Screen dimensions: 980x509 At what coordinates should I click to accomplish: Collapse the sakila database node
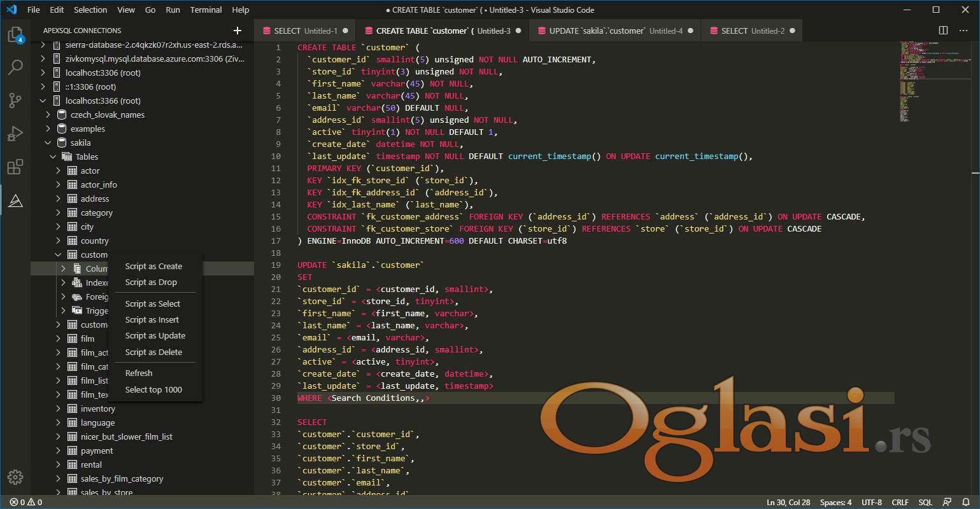coord(48,143)
